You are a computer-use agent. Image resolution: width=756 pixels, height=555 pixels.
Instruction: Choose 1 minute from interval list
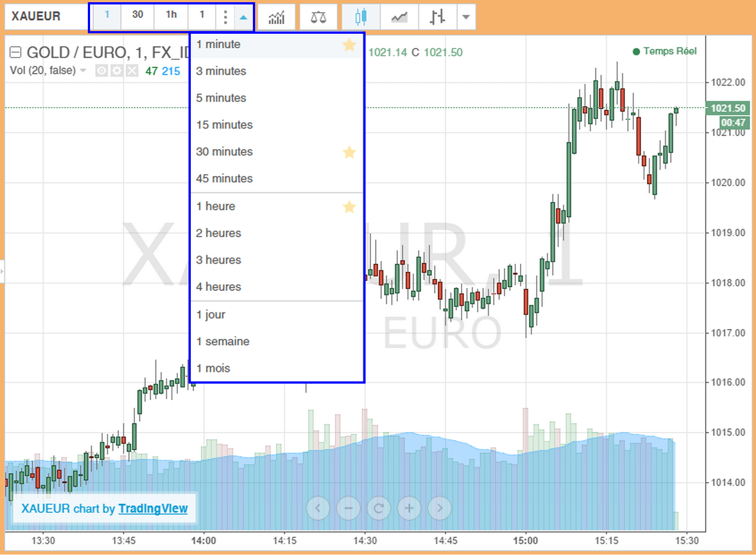(277, 45)
